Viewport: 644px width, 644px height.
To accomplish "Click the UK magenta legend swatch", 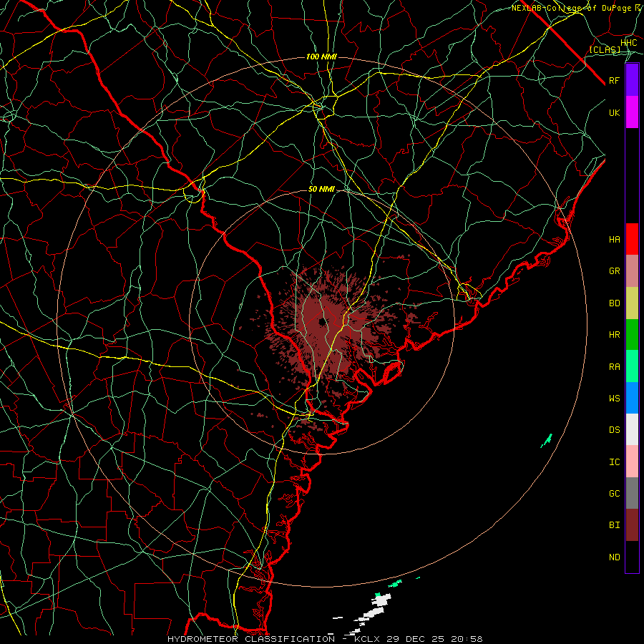I will [x=632, y=112].
